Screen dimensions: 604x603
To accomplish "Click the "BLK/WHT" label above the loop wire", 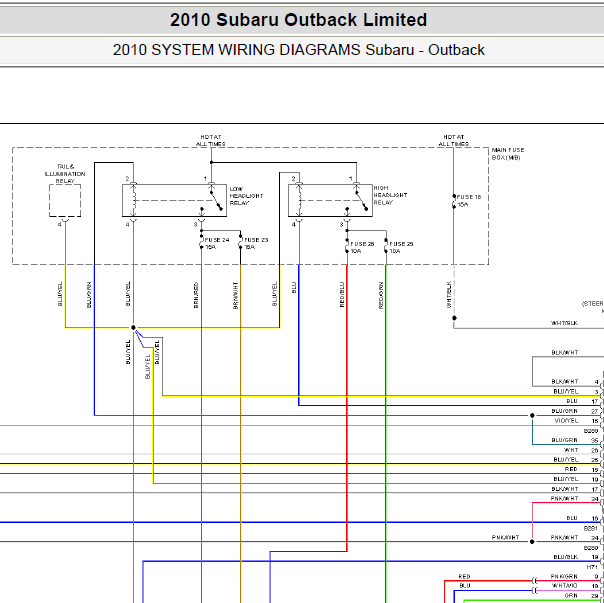I will [565, 352].
